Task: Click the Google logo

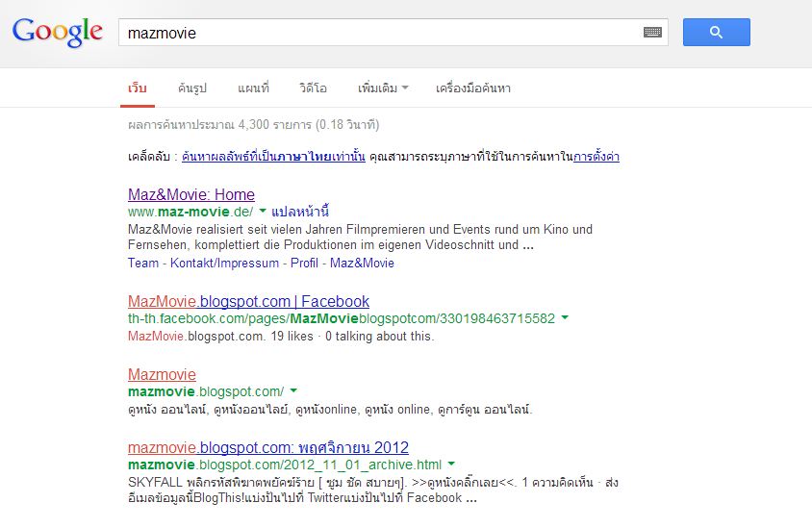Action: pos(58,32)
